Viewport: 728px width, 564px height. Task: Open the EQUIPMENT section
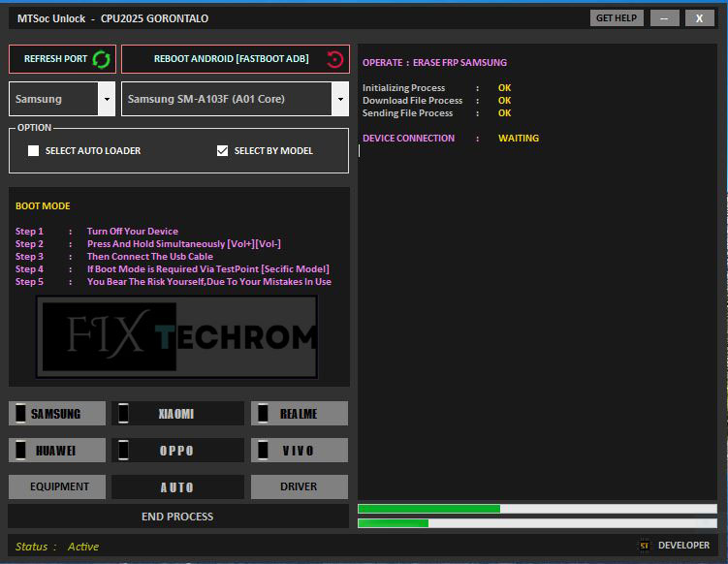(57, 486)
